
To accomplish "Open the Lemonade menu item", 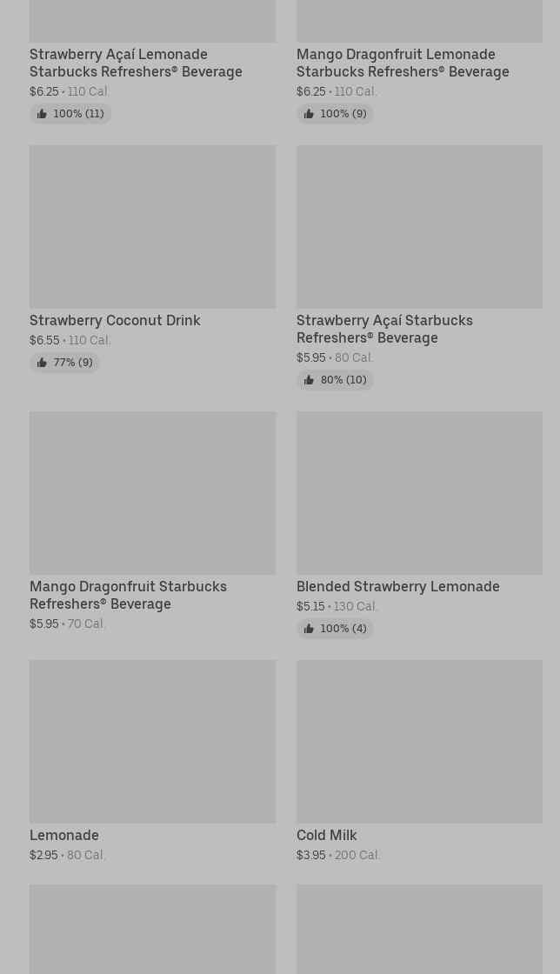I will coord(64,835).
